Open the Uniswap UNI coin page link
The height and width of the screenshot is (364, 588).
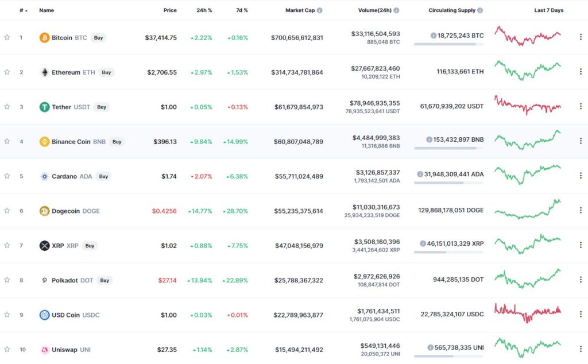(71, 350)
